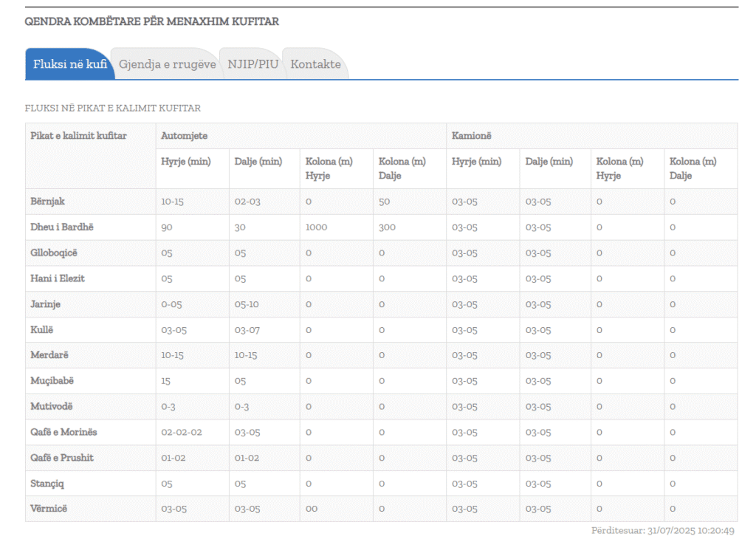The width and height of the screenshot is (756, 556).
Task: Select the Glloboqicë border point cell
Action: pos(53,253)
